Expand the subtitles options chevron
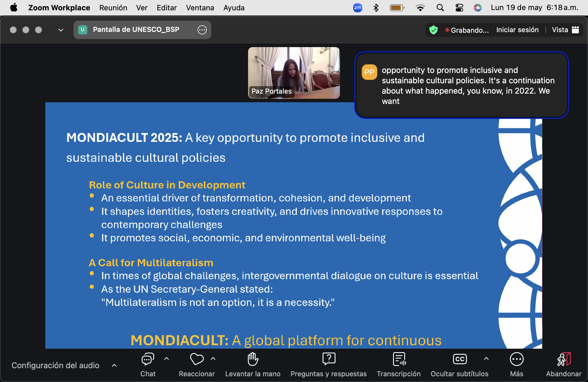This screenshot has height=382, width=588. coord(486,358)
